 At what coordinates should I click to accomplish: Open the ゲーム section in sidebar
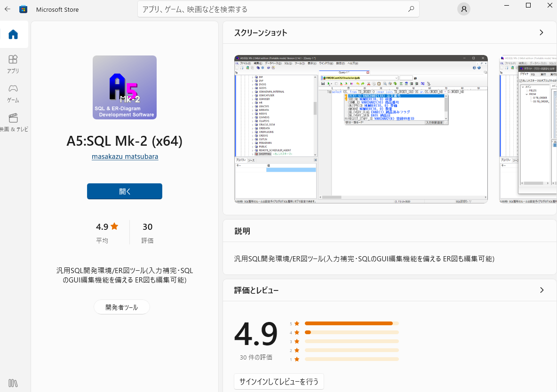[x=13, y=94]
